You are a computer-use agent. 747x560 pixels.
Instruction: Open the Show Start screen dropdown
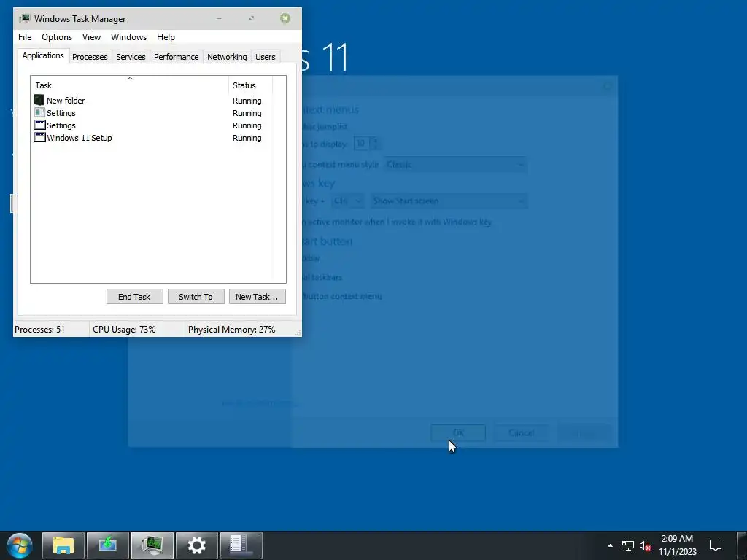449,201
